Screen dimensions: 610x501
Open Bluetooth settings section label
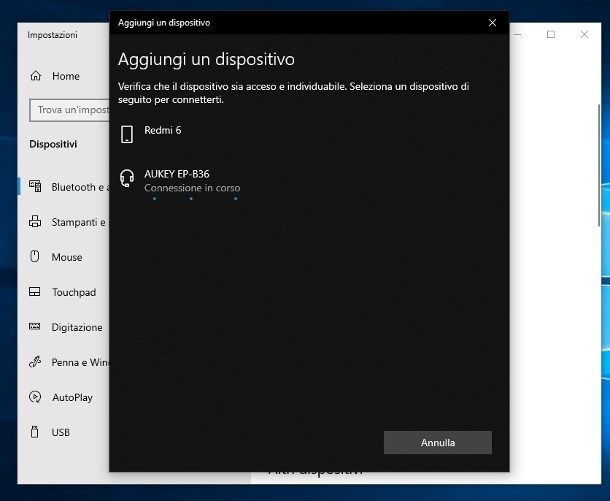(80, 187)
